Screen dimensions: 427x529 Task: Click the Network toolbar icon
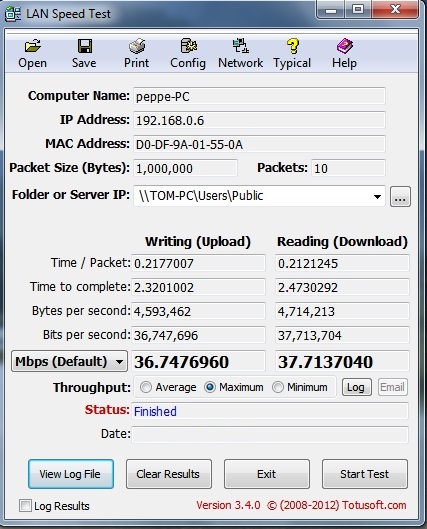click(240, 46)
